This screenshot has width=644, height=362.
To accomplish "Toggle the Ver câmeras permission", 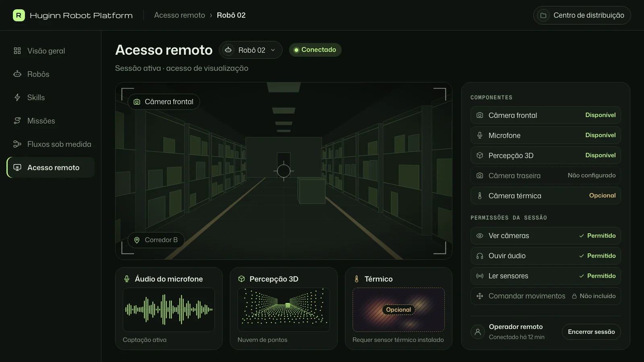I will click(x=545, y=236).
